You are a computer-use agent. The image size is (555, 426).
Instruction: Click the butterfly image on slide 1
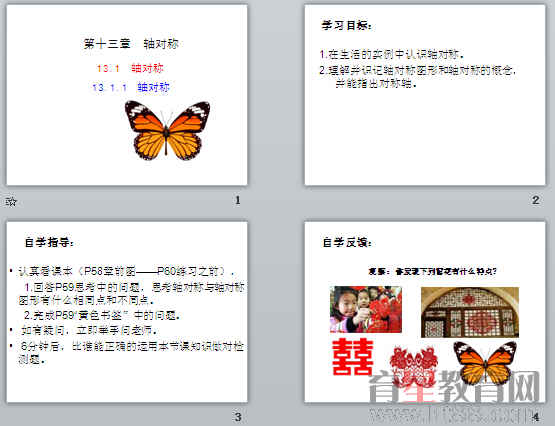167,130
